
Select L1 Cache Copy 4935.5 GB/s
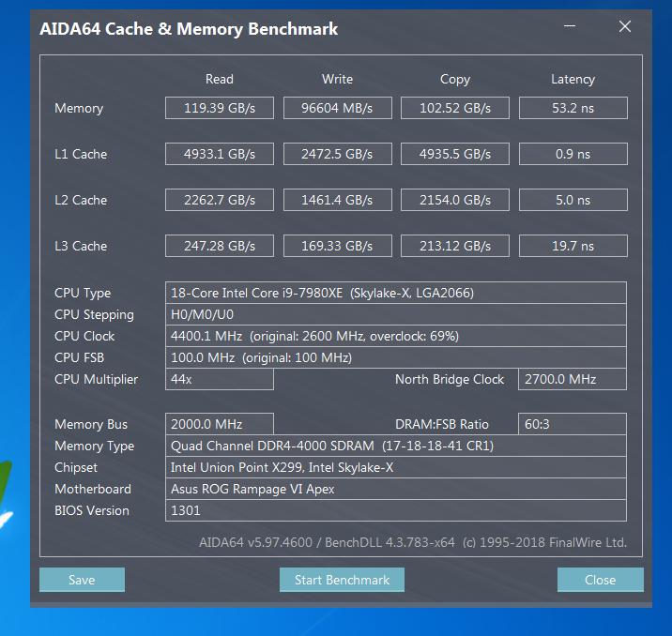tap(455, 154)
